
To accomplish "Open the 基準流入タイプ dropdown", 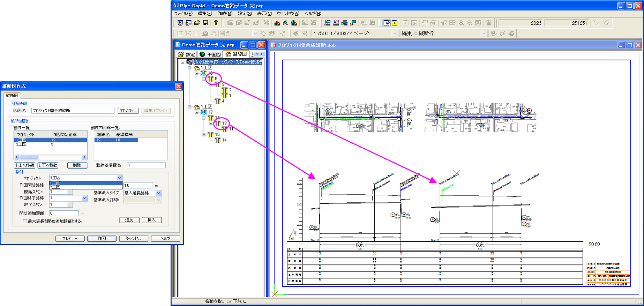I will [x=159, y=193].
